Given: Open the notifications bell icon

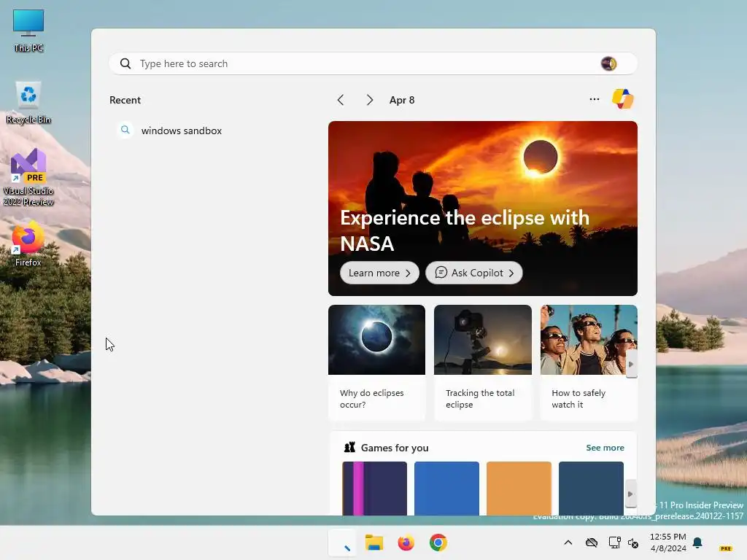Looking at the screenshot, I should coord(697,542).
